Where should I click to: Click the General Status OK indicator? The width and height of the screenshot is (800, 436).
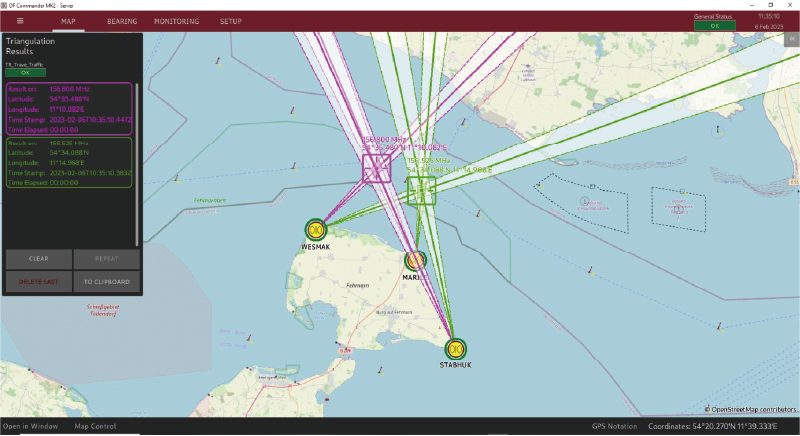pyautogui.click(x=714, y=26)
